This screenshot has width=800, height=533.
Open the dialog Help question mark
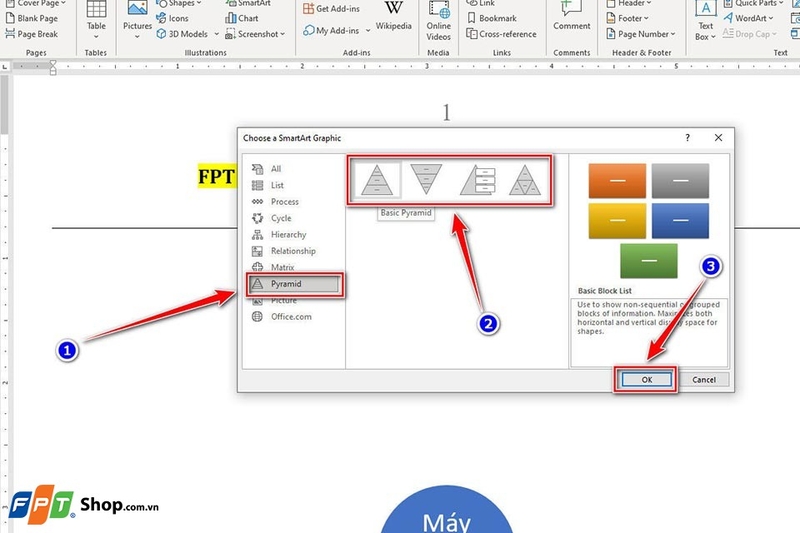click(687, 138)
